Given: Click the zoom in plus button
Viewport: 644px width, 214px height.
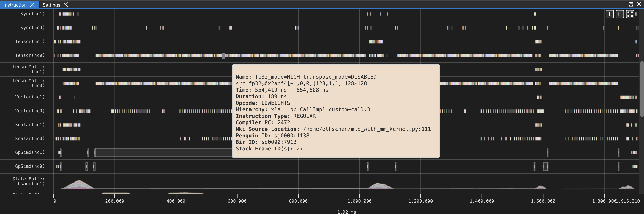Looking at the screenshot, I should tap(609, 14).
